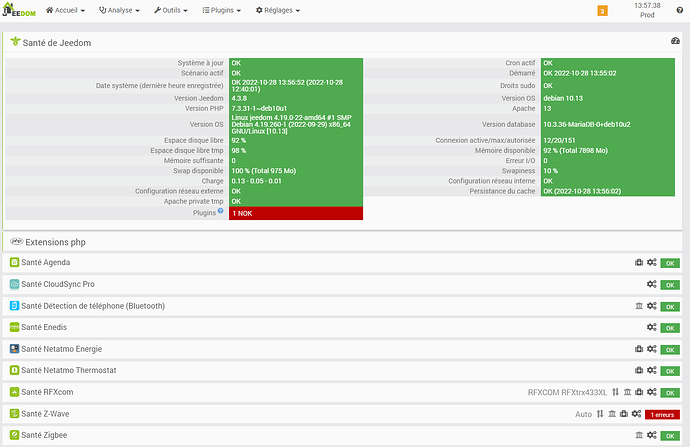Click the Santé de Jeedom heading

point(57,43)
